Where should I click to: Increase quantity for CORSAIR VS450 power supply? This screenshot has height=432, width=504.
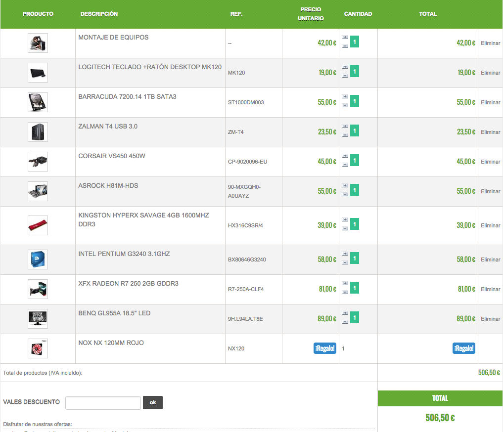(345, 156)
